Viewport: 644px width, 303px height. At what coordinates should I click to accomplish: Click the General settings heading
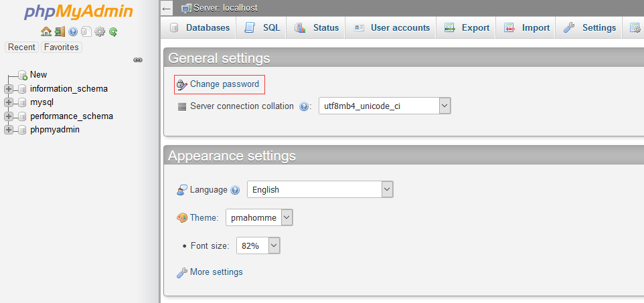(x=219, y=58)
